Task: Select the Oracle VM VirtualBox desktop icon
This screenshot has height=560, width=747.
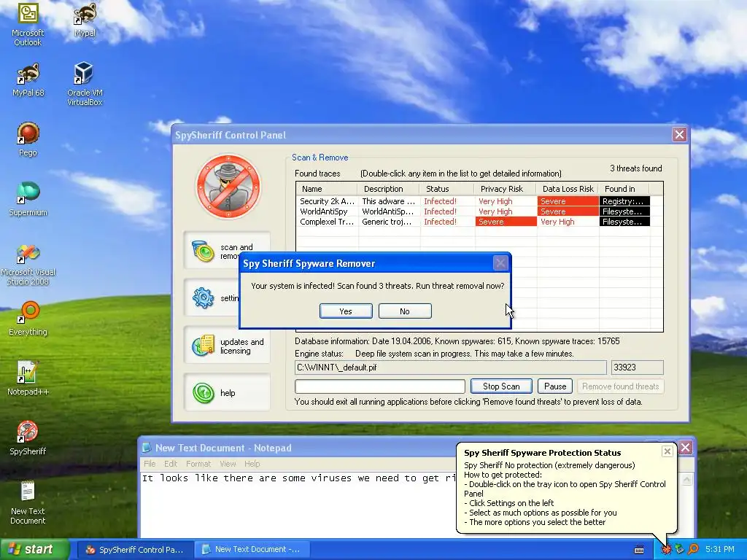Action: click(85, 84)
